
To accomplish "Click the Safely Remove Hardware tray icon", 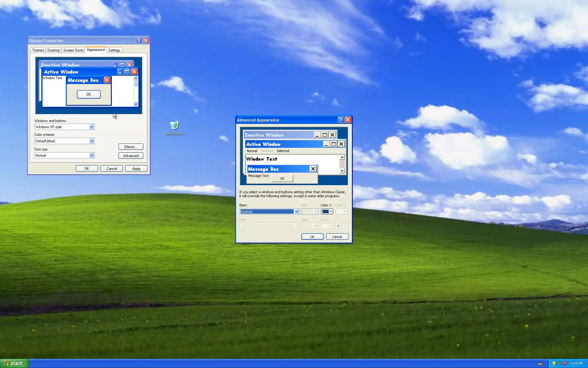I will [560, 363].
